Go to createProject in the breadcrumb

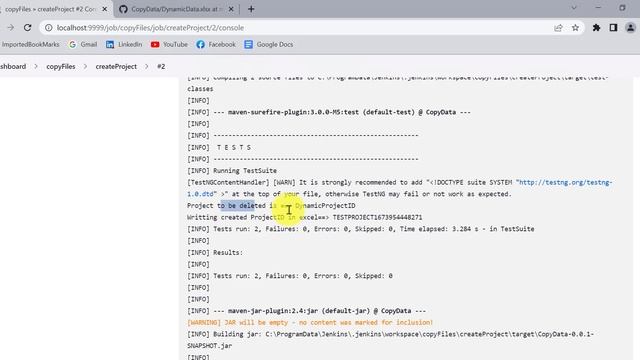(x=116, y=66)
